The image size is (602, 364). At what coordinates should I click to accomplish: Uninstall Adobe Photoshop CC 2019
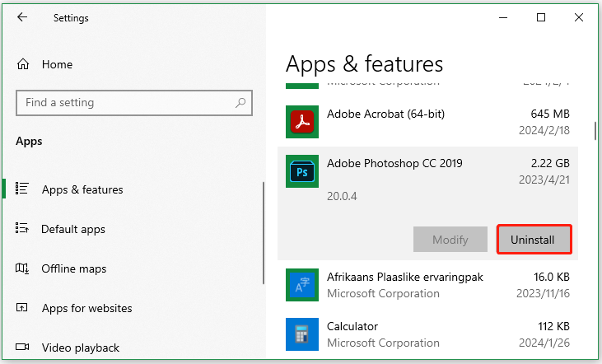pyautogui.click(x=534, y=240)
